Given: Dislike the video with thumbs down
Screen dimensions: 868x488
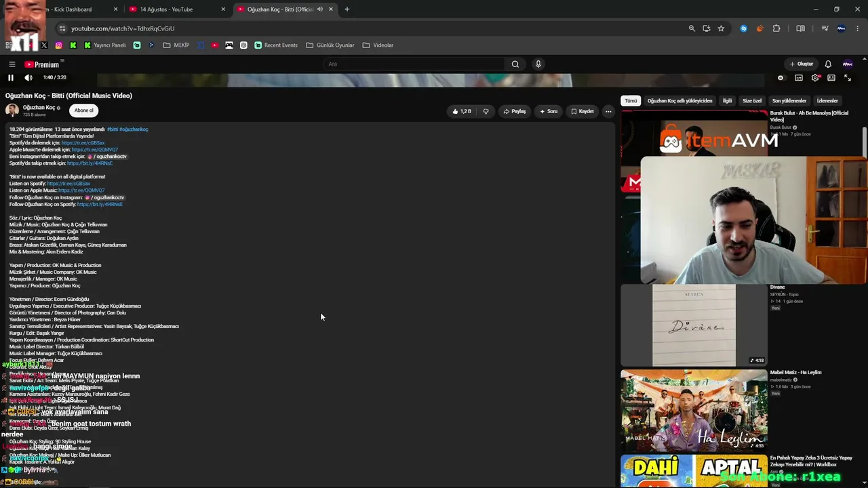Looking at the screenshot, I should point(486,111).
